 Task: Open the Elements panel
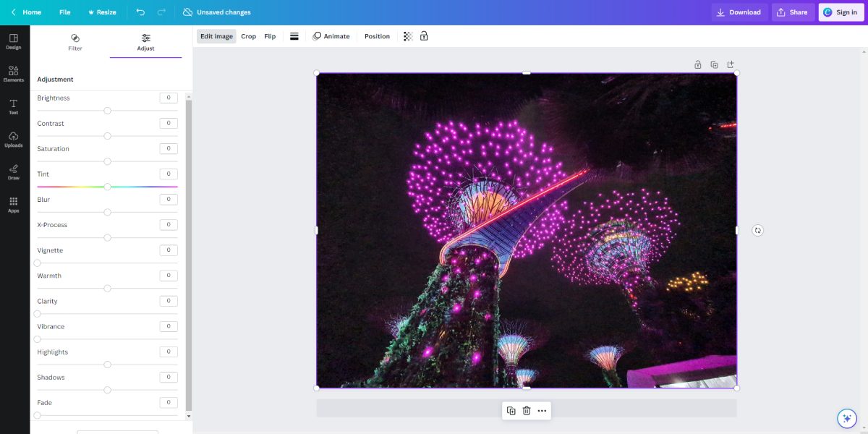[x=13, y=75]
